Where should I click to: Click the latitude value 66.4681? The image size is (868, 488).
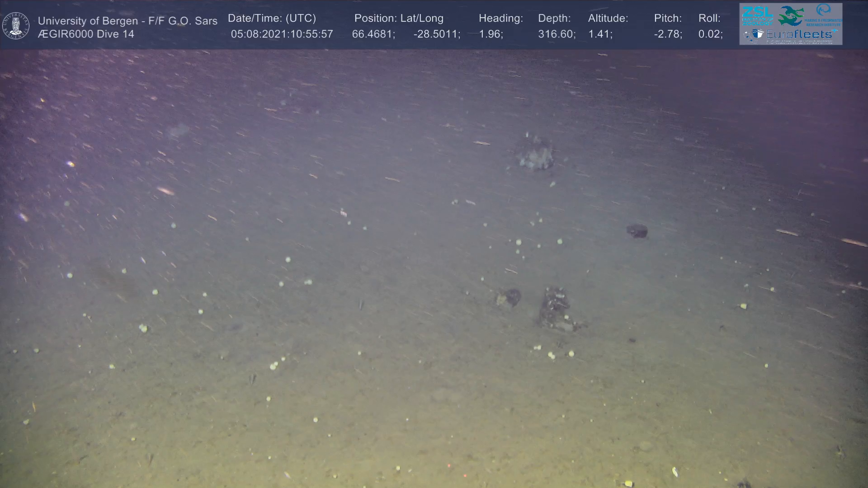[x=373, y=34]
